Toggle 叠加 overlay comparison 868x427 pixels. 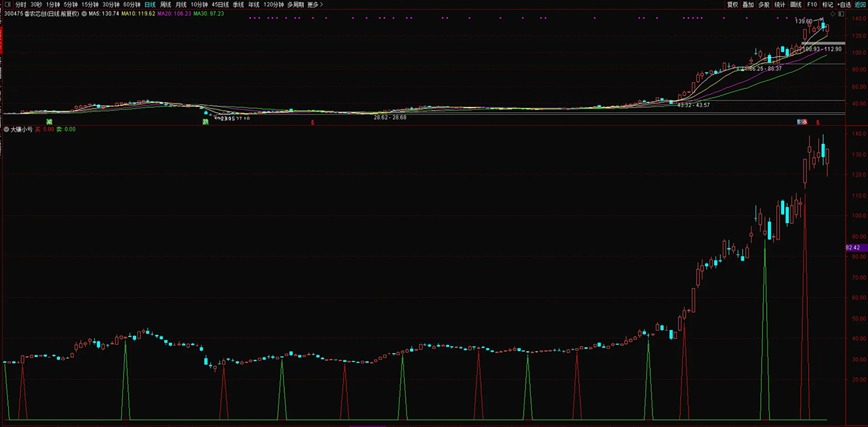tap(748, 4)
